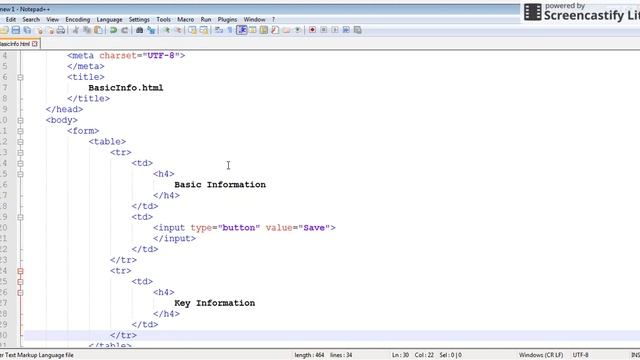640x360 pixels.
Task: Click the 'Basic Information' text in code
Action: pos(220,184)
